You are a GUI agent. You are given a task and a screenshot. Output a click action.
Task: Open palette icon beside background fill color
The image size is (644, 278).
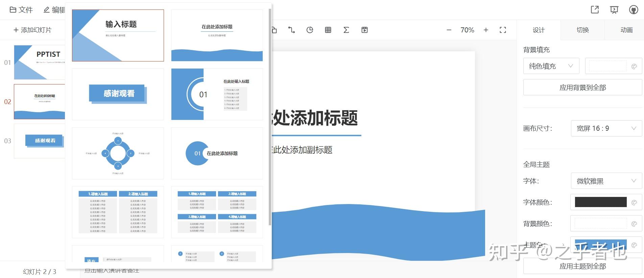click(x=634, y=66)
